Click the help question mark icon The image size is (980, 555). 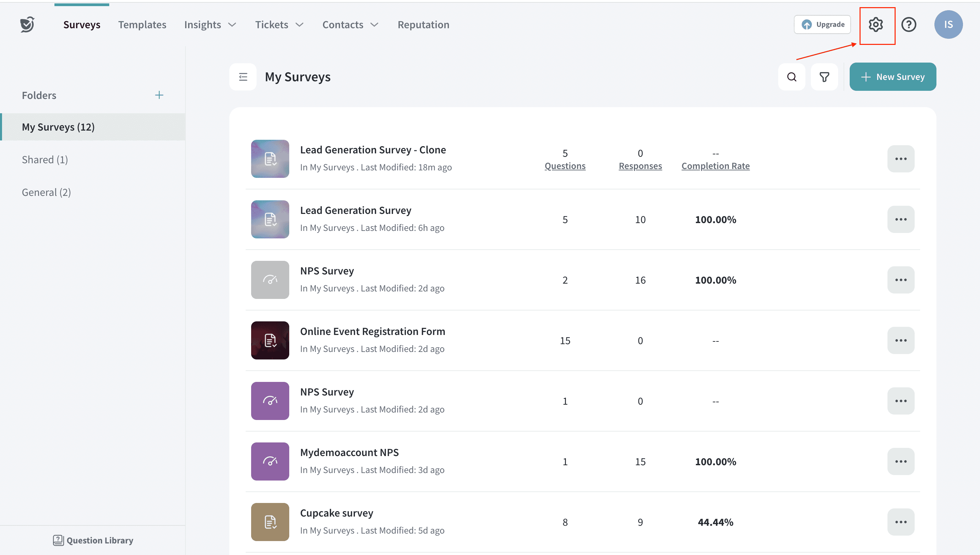coord(909,24)
